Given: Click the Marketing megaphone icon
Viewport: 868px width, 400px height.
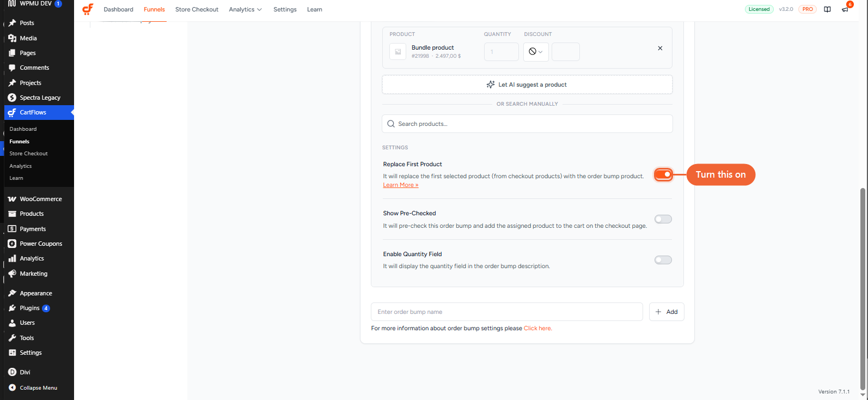Looking at the screenshot, I should (x=12, y=274).
